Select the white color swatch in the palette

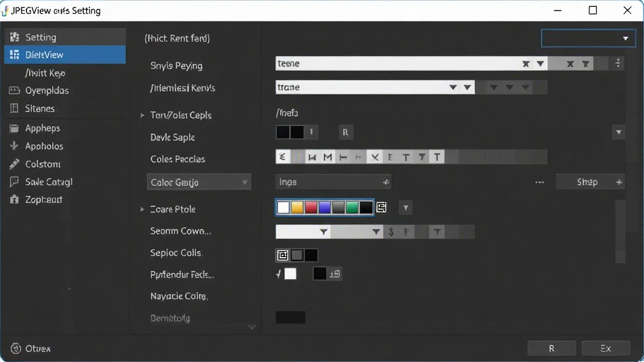(284, 207)
